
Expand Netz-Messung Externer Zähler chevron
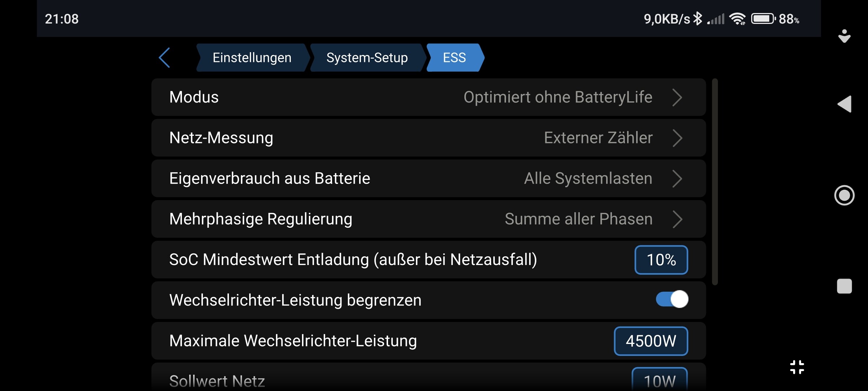coord(677,138)
